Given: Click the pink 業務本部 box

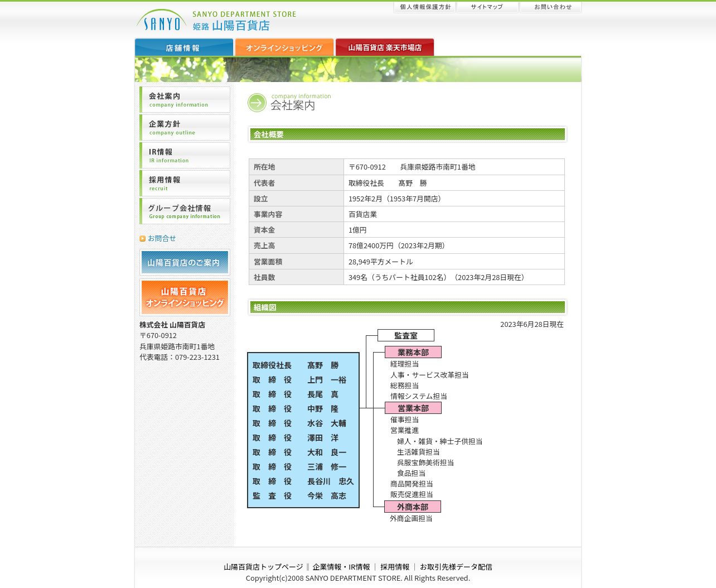Looking at the screenshot, I should pyautogui.click(x=413, y=352).
